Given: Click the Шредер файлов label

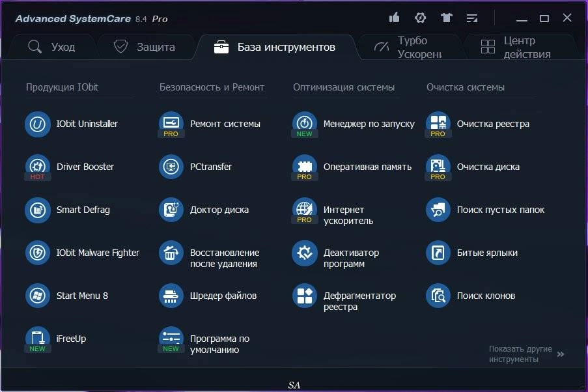Looking at the screenshot, I should [223, 296].
